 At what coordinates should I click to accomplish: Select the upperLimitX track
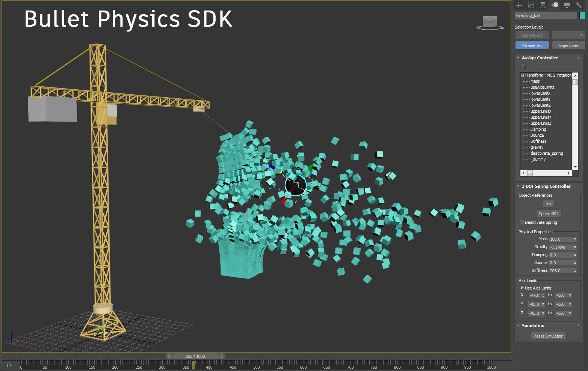point(541,111)
